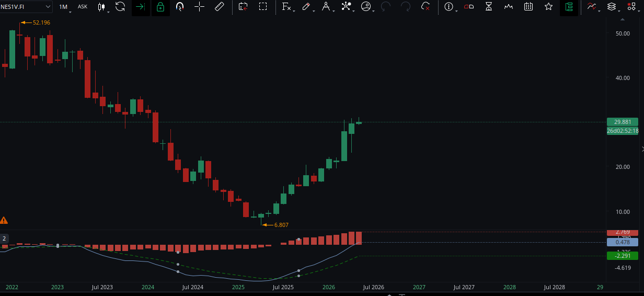Toggle the green chart lock
This screenshot has height=296, width=644.
[x=160, y=7]
